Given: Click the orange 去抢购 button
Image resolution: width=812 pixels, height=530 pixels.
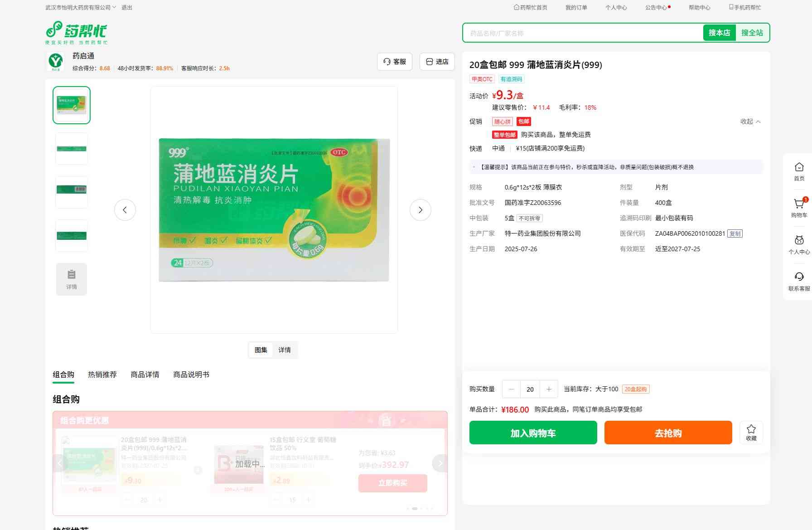Looking at the screenshot, I should click(668, 433).
